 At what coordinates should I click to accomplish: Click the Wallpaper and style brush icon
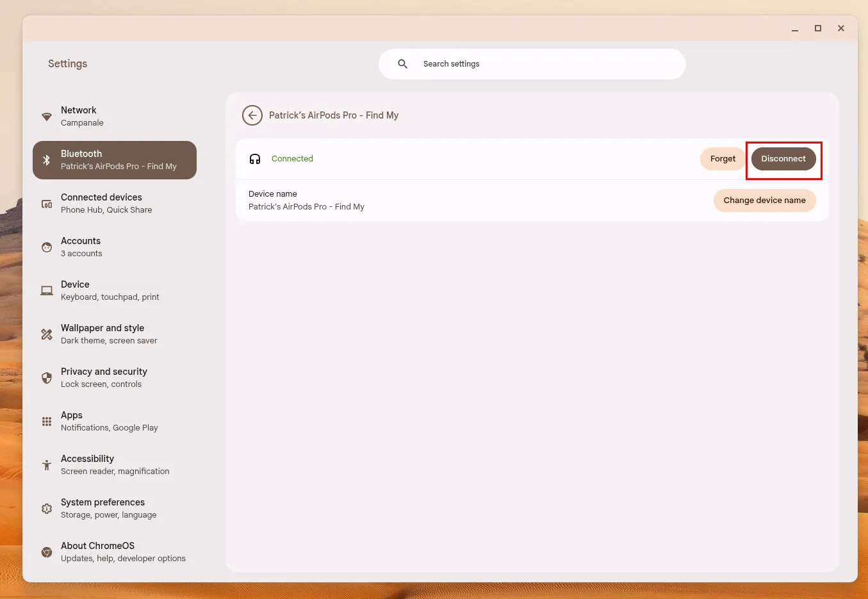pyautogui.click(x=47, y=334)
